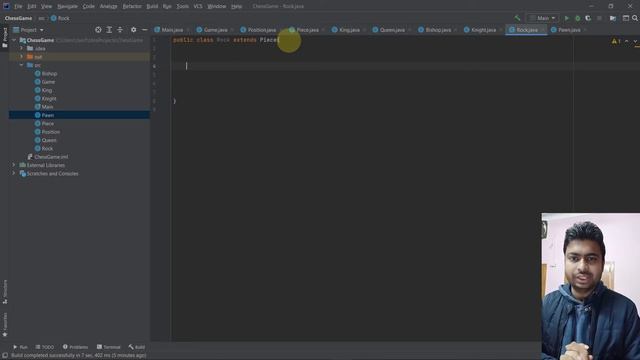Open the Analyze menu
The width and height of the screenshot is (640, 360).
pyautogui.click(x=108, y=6)
